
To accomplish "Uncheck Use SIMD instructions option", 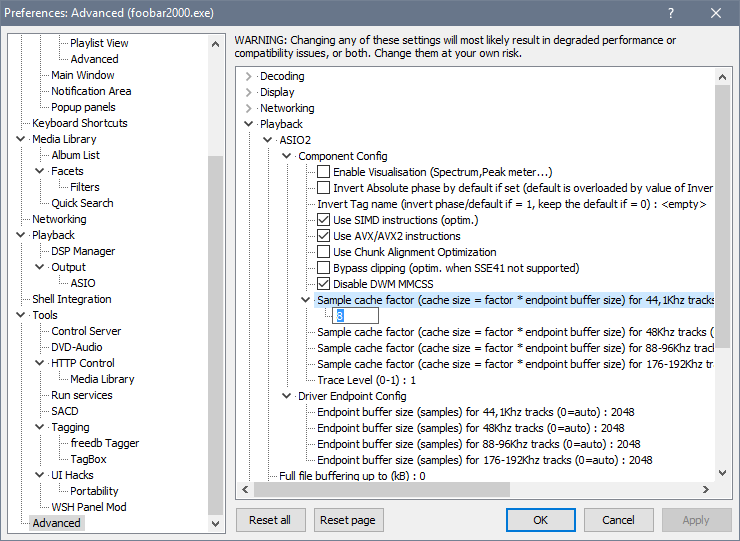I will click(323, 220).
